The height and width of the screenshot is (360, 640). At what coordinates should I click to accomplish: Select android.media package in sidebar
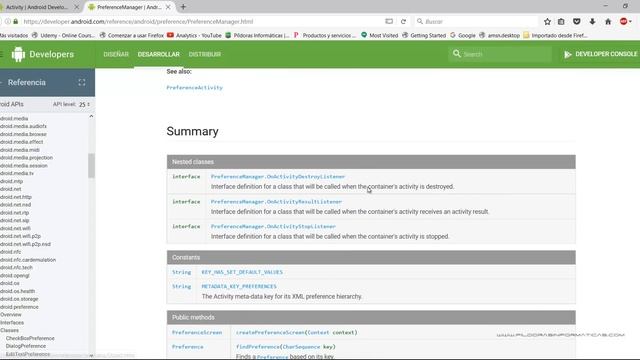pyautogui.click(x=14, y=118)
